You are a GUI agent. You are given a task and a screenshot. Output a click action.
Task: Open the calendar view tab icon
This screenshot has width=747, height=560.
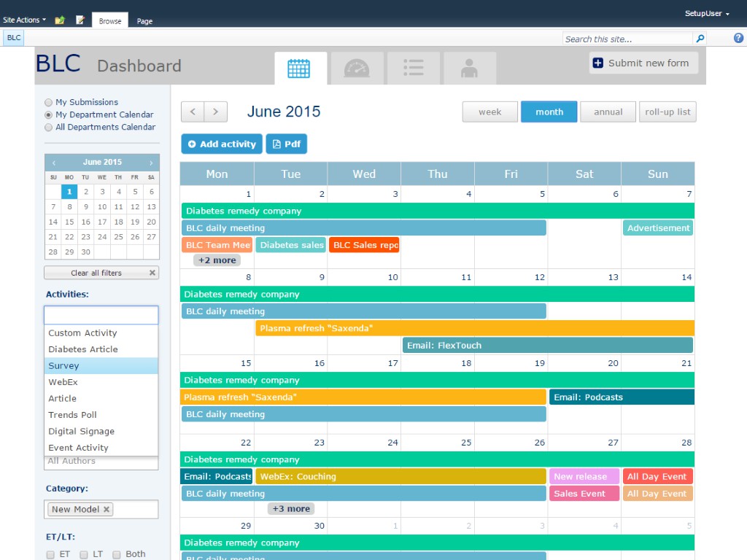299,69
